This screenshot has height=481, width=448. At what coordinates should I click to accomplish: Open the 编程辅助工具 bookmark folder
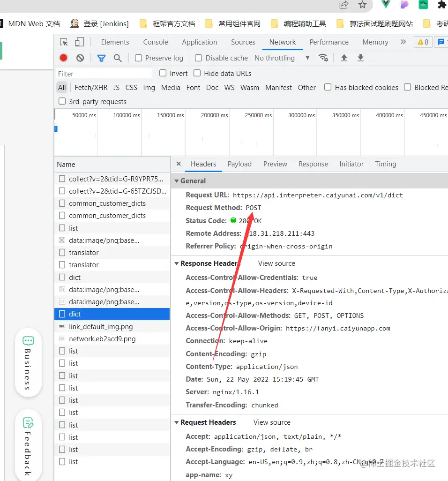(x=299, y=23)
